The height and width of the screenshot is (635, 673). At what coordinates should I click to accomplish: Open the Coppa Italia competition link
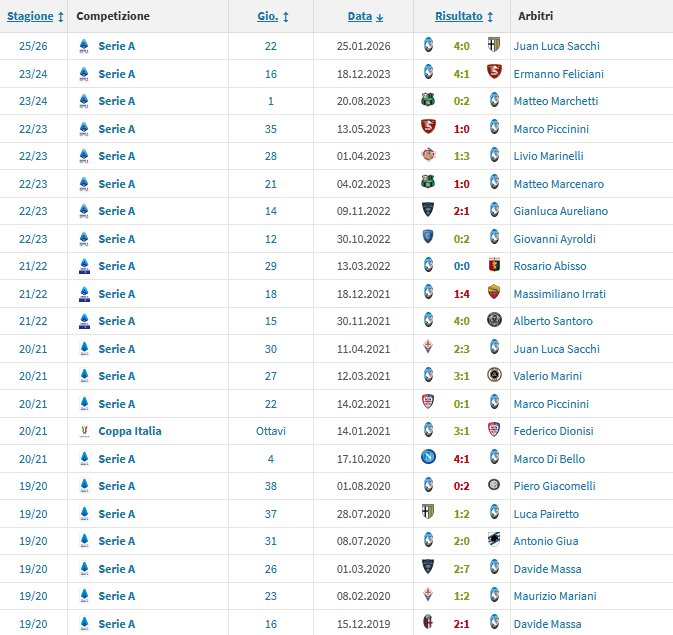click(x=129, y=431)
